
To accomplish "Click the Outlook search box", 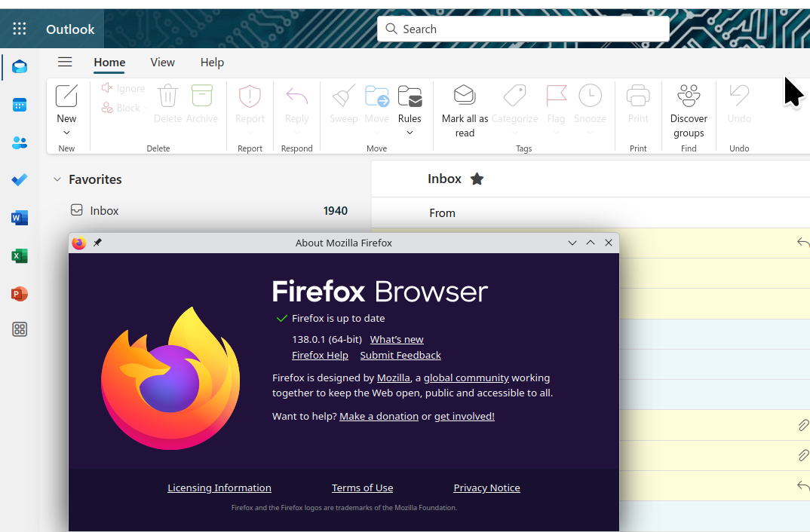I will click(523, 29).
